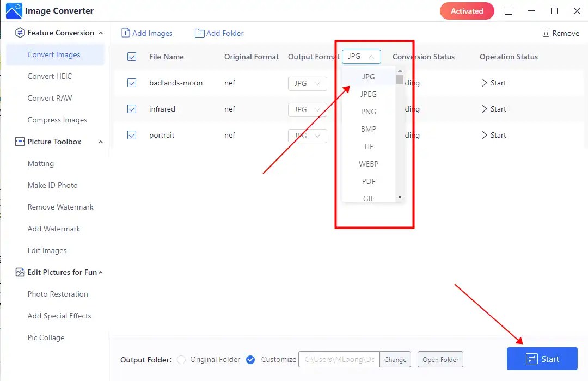Click the Open Folder button
This screenshot has width=588, height=381.
(x=440, y=359)
